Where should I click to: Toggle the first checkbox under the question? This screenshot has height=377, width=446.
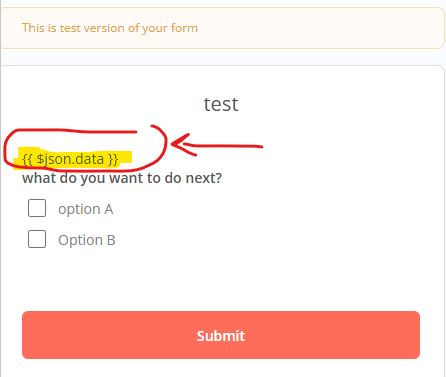coord(37,208)
